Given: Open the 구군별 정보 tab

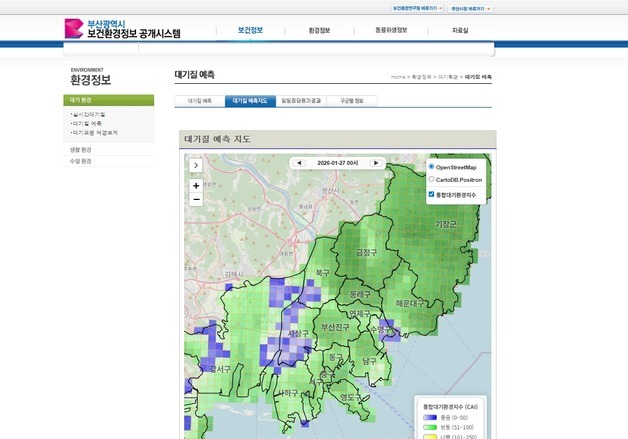Looking at the screenshot, I should [x=352, y=101].
